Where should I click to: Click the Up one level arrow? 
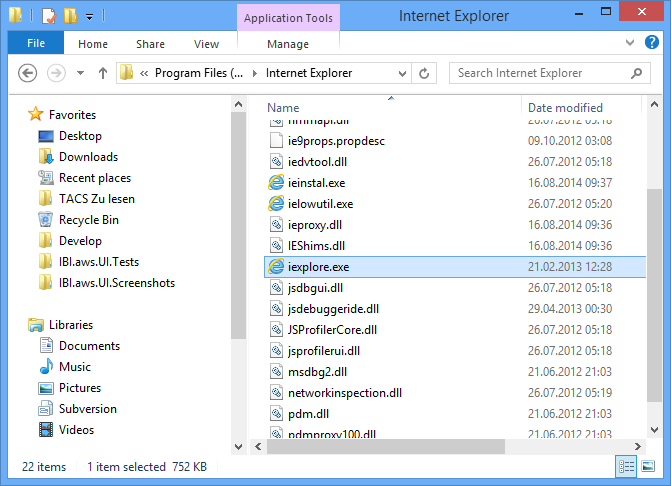pyautogui.click(x=103, y=73)
